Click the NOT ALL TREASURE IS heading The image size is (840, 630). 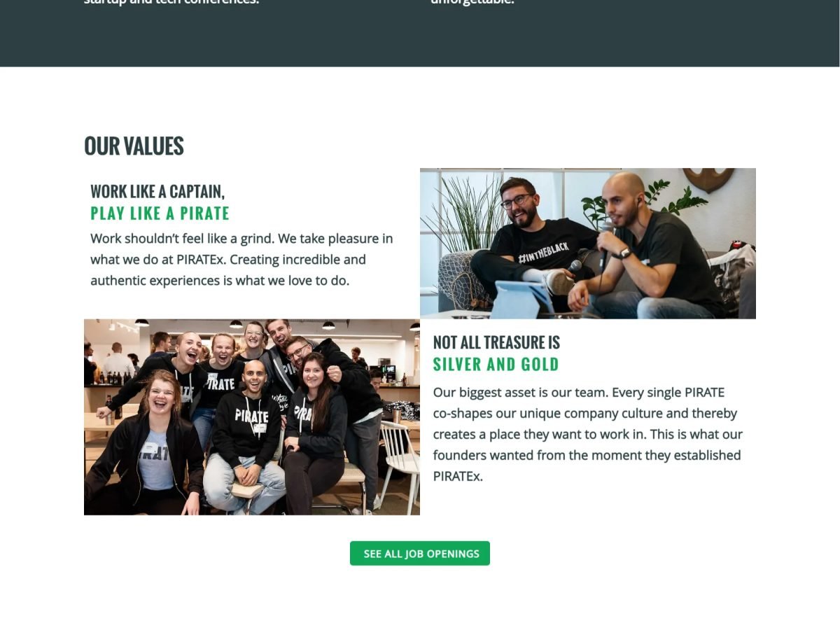point(496,342)
